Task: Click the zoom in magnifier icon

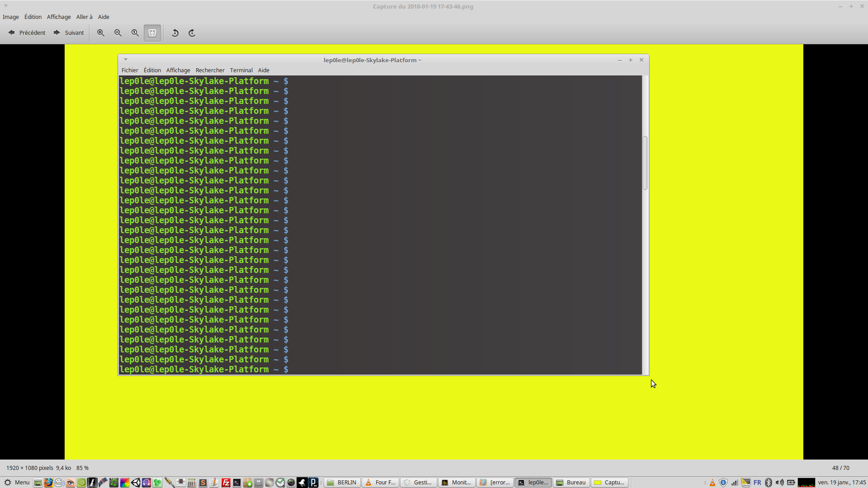Action: coord(101,33)
